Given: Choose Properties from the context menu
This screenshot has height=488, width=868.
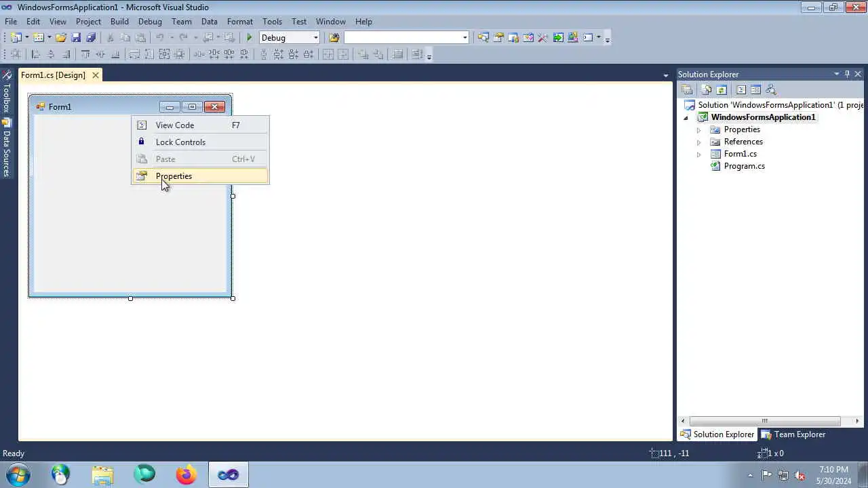Looking at the screenshot, I should click(x=200, y=176).
